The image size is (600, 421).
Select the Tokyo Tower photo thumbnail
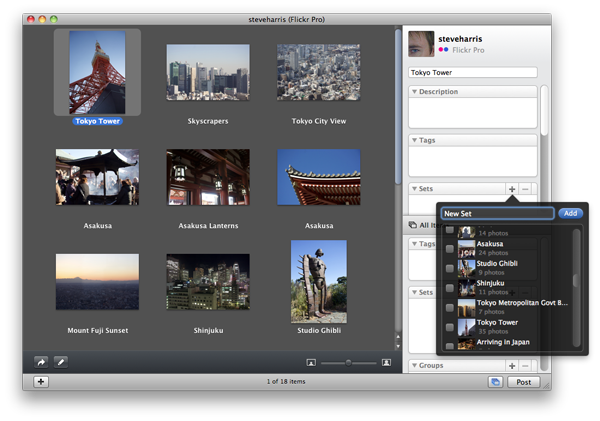point(97,72)
